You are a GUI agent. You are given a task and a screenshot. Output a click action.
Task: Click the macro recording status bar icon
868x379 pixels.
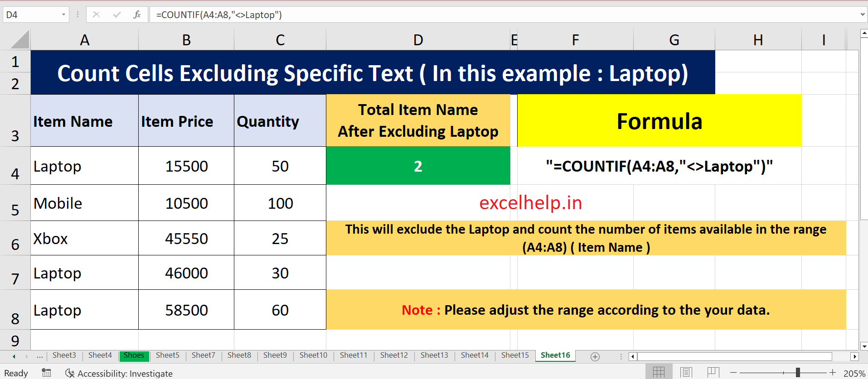pos(46,373)
